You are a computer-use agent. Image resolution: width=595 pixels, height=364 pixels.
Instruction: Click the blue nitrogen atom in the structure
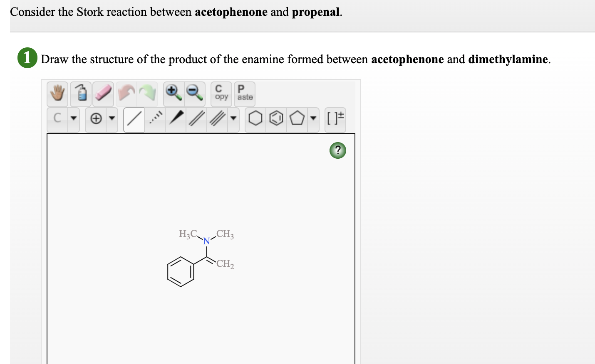tap(206, 241)
